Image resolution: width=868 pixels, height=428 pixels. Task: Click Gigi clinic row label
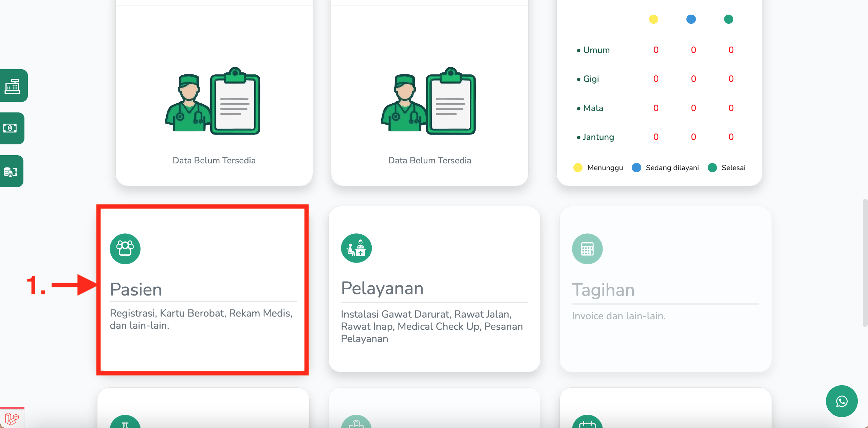pyautogui.click(x=591, y=79)
